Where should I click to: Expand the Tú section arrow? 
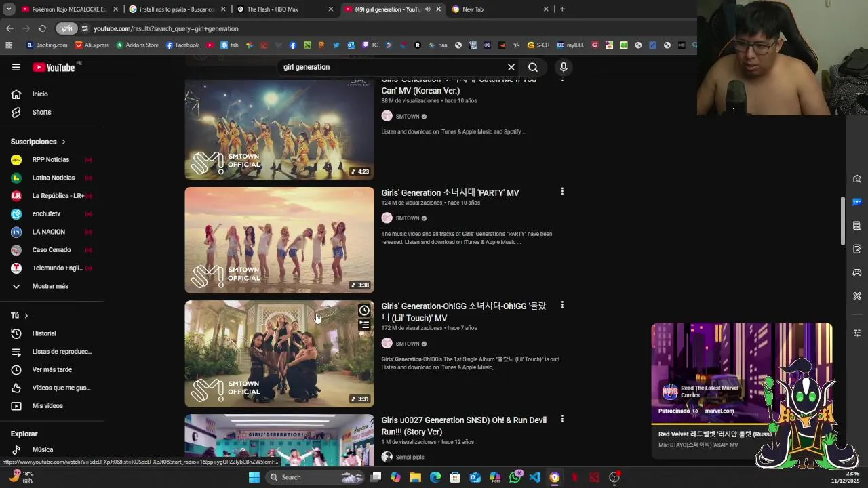[x=26, y=316]
